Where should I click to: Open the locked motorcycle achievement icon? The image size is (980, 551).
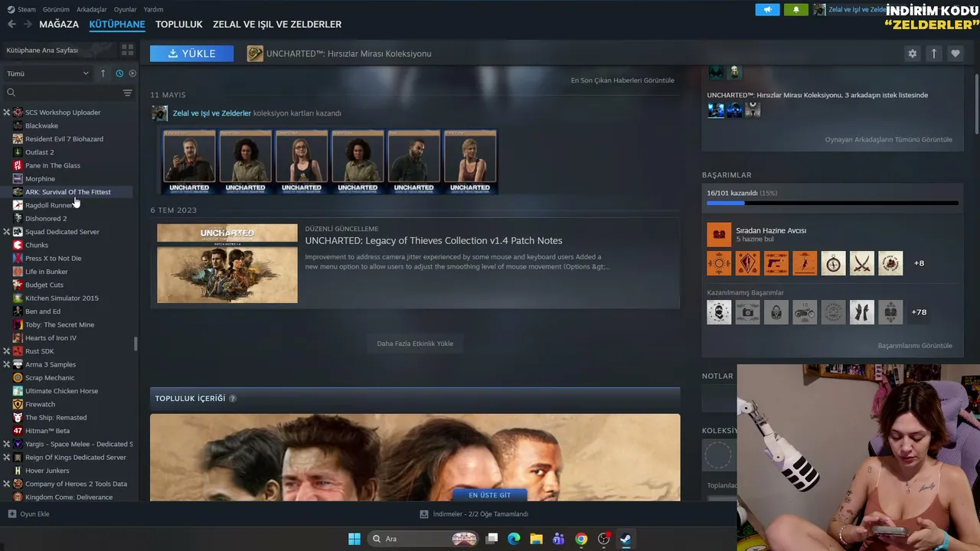[805, 312]
